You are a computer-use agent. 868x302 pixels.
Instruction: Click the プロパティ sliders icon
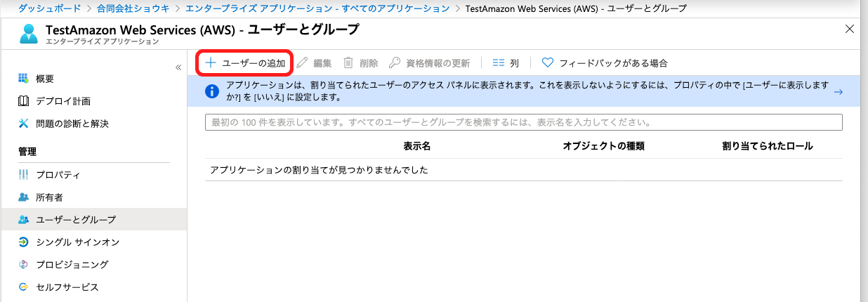click(x=23, y=174)
